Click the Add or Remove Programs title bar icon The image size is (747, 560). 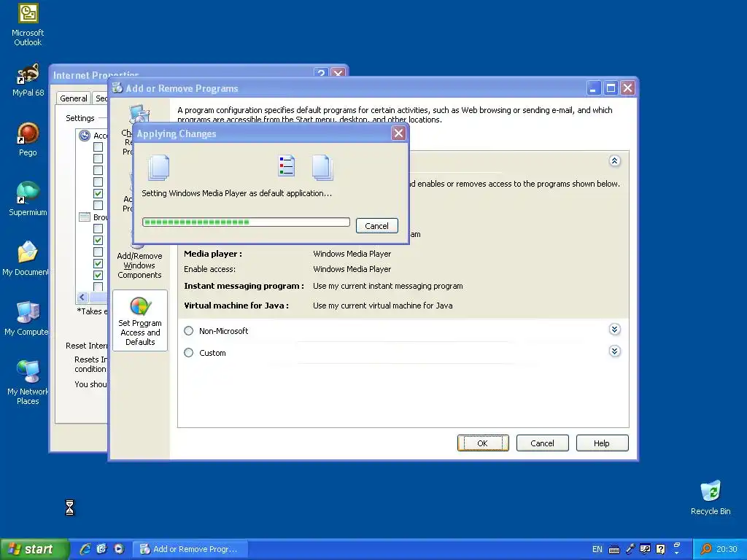117,87
